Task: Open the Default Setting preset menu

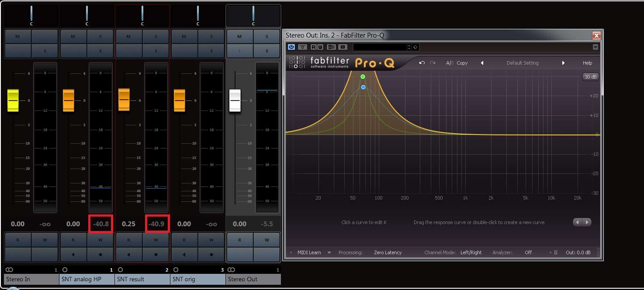Action: tap(522, 63)
